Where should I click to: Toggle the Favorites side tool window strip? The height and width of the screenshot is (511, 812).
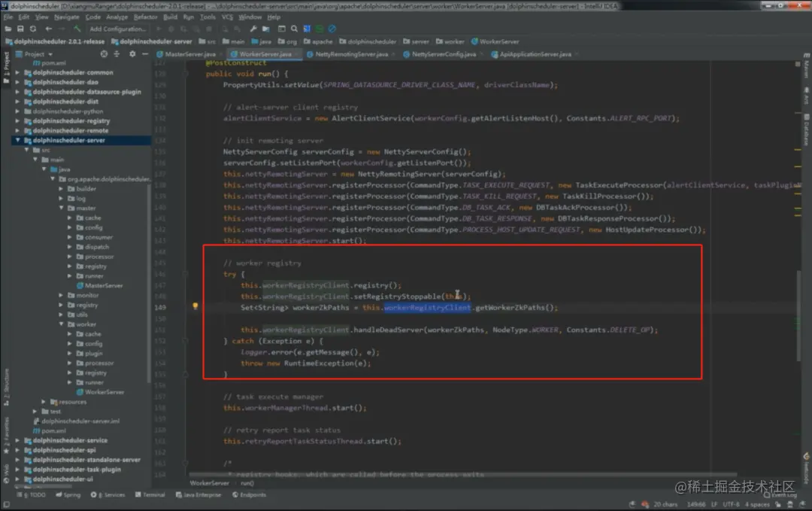6,435
